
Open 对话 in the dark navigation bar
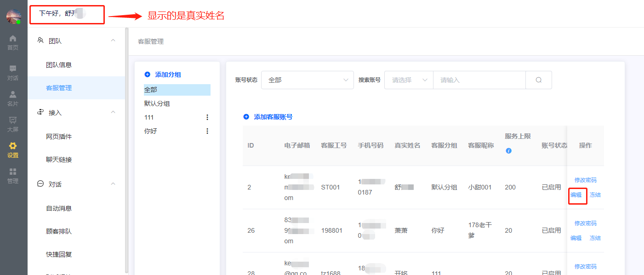coord(13,73)
